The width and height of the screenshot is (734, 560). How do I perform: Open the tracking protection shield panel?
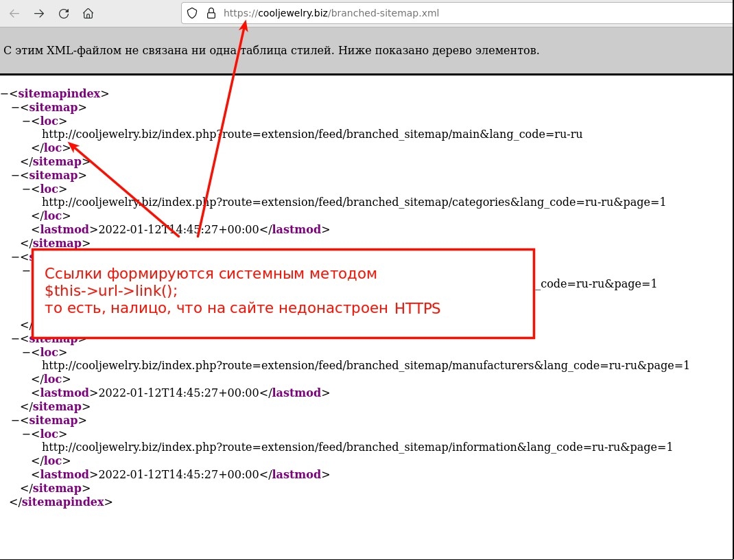pyautogui.click(x=193, y=13)
